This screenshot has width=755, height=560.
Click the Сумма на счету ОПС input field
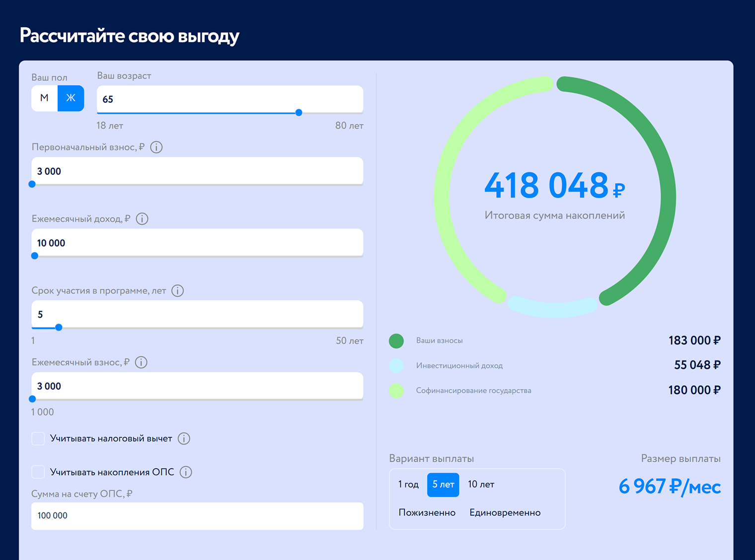[197, 516]
